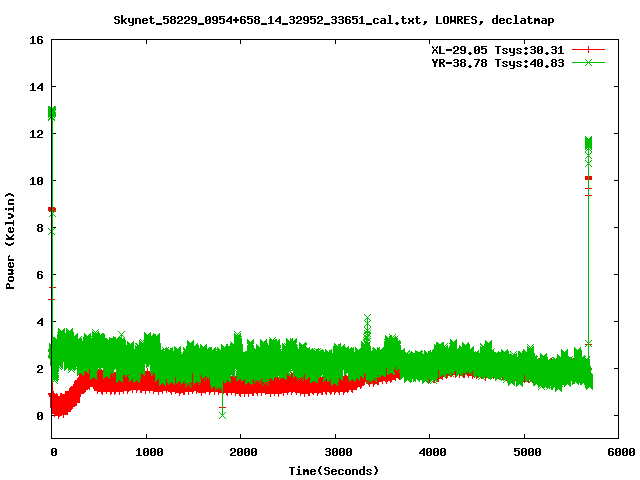Click the y-axis tick label 12

point(36,134)
